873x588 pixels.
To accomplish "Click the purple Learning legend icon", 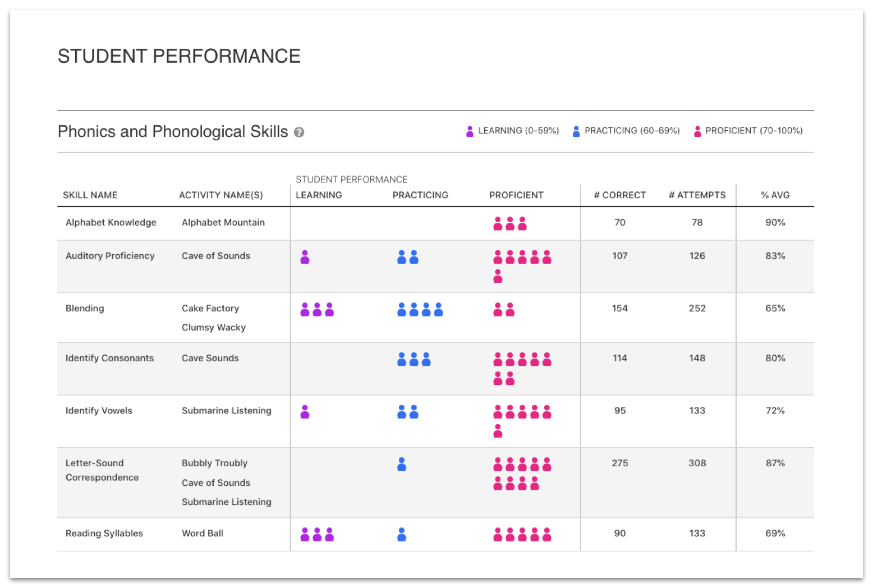I will click(470, 132).
